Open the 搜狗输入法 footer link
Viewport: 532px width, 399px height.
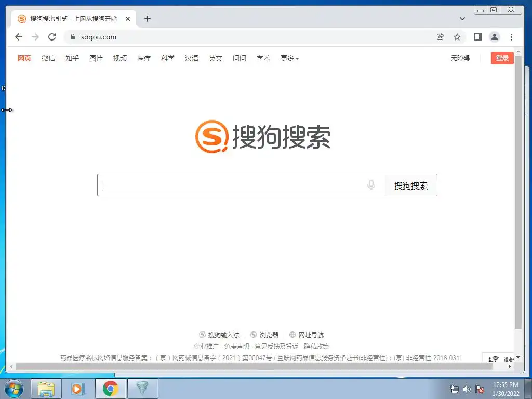(x=219, y=335)
